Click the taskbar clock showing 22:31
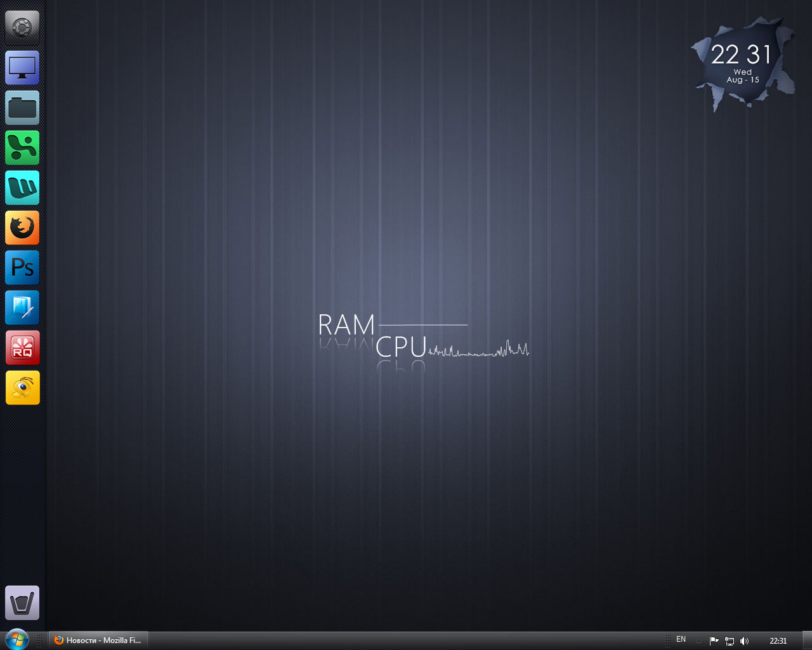The height and width of the screenshot is (650, 812). coord(778,641)
